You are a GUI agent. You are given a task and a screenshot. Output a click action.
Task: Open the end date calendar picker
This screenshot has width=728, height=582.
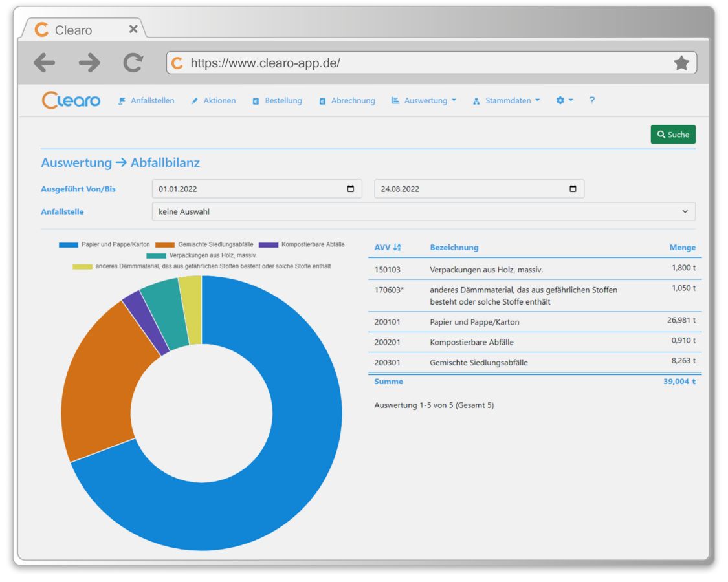point(572,188)
